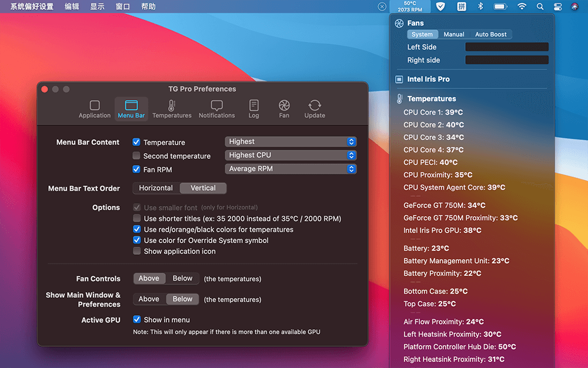The height and width of the screenshot is (368, 588).
Task: Click Battery Management Unit: 23°C entry
Action: [456, 261]
